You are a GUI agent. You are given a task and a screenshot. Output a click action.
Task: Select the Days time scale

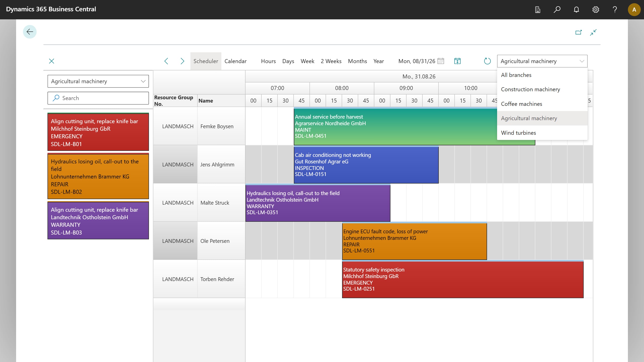288,61
